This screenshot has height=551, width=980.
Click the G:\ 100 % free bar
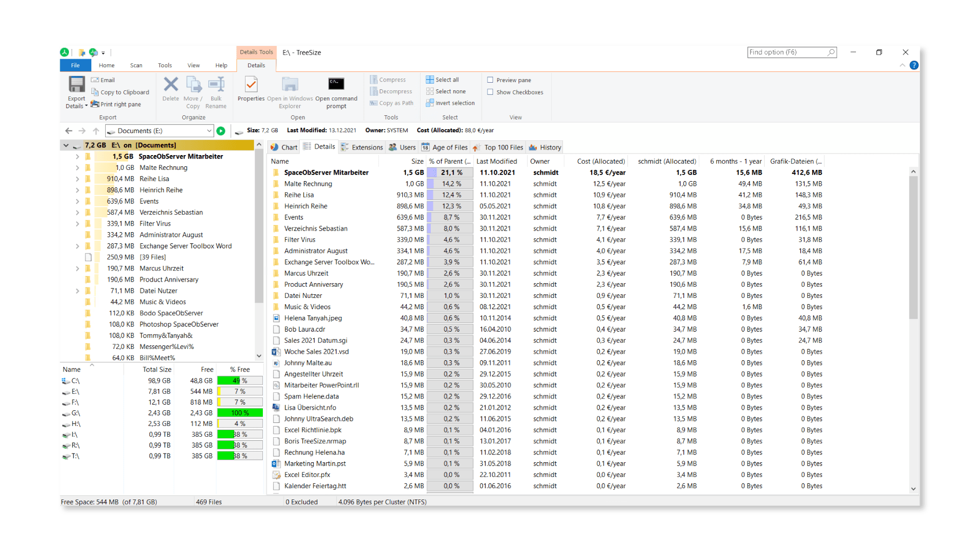pyautogui.click(x=239, y=413)
